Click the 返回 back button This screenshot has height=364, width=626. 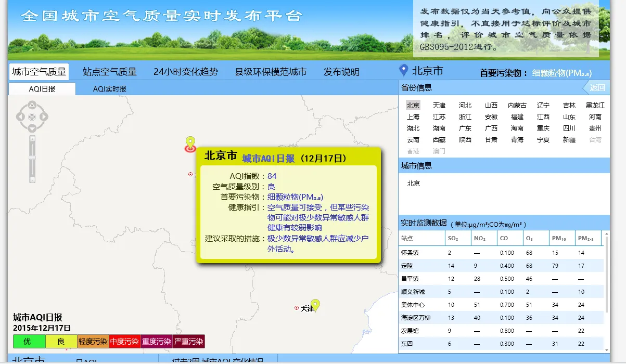[597, 88]
